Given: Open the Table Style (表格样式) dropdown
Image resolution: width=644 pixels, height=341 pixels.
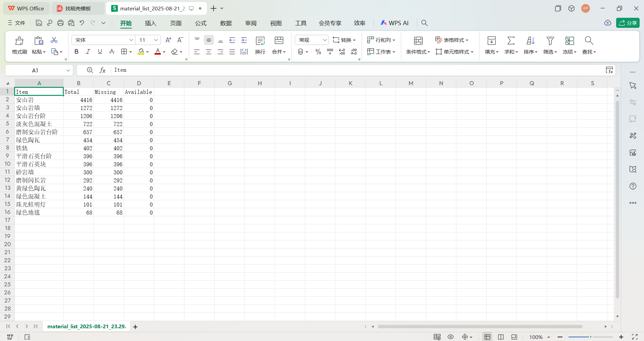Looking at the screenshot, I should 452,40.
